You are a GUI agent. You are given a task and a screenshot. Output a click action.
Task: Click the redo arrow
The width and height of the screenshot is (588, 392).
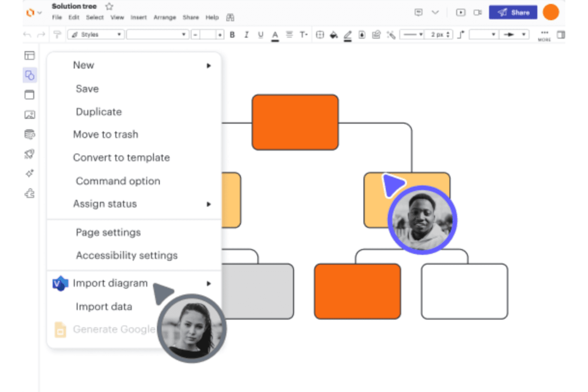click(x=41, y=35)
